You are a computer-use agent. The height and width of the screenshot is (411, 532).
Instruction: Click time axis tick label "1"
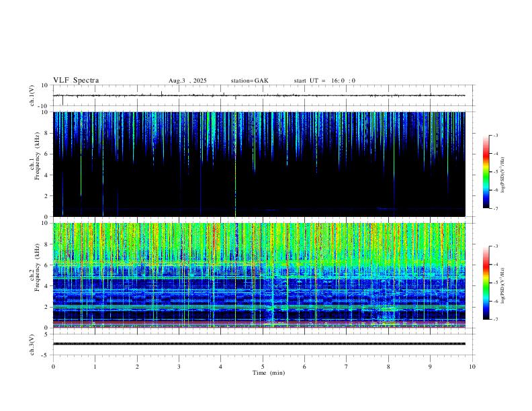[95, 367]
